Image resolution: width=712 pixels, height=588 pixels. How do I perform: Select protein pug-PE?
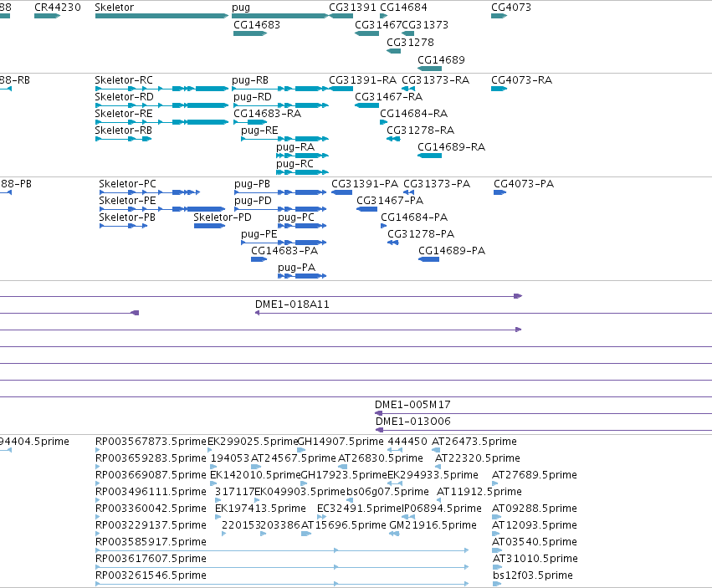(x=259, y=235)
